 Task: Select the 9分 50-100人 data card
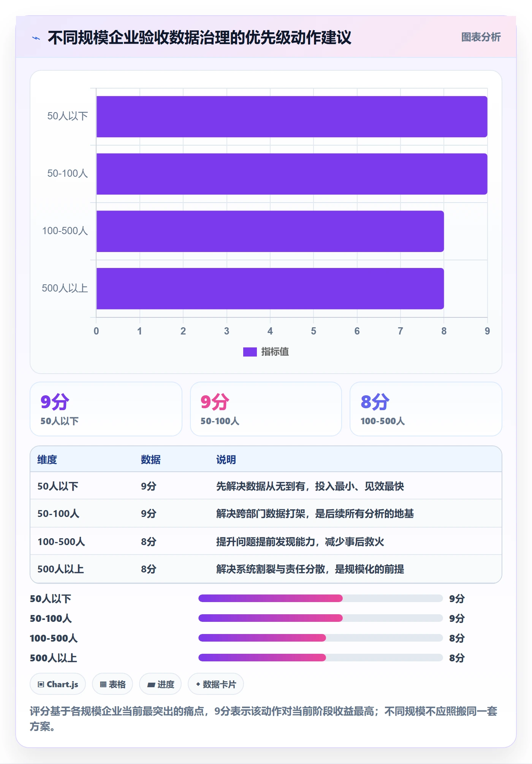click(266, 409)
